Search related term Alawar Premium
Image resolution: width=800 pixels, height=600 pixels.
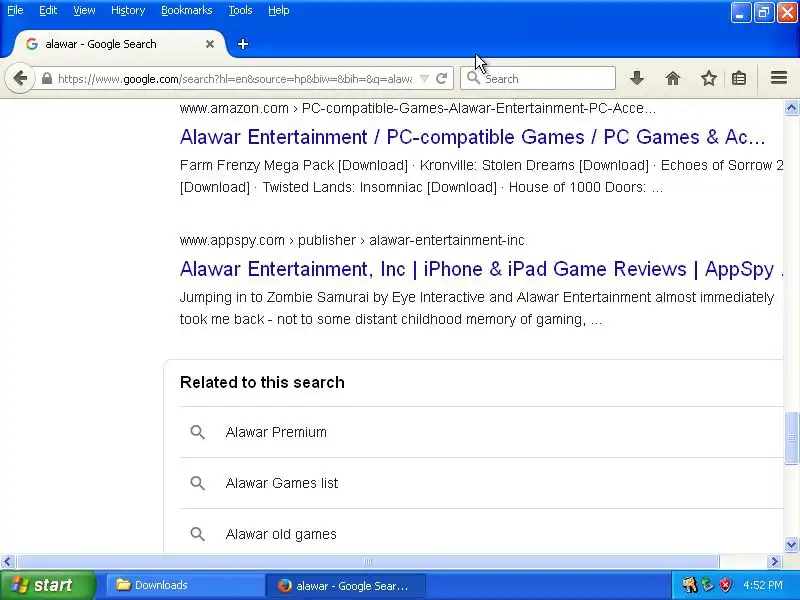276,432
